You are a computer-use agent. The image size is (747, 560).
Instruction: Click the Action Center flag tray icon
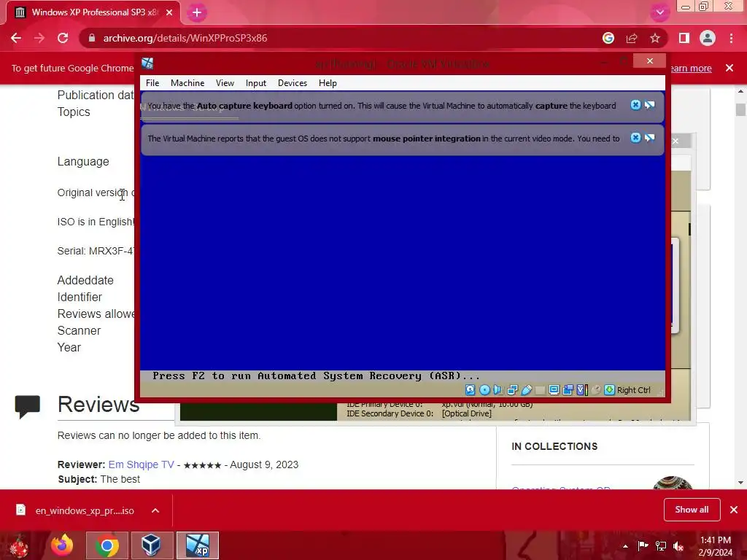tap(643, 546)
